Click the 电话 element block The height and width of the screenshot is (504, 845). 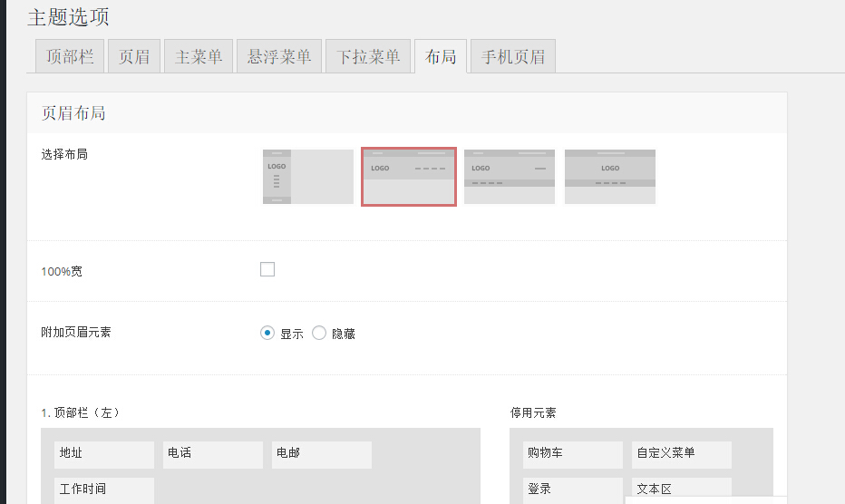[212, 454]
